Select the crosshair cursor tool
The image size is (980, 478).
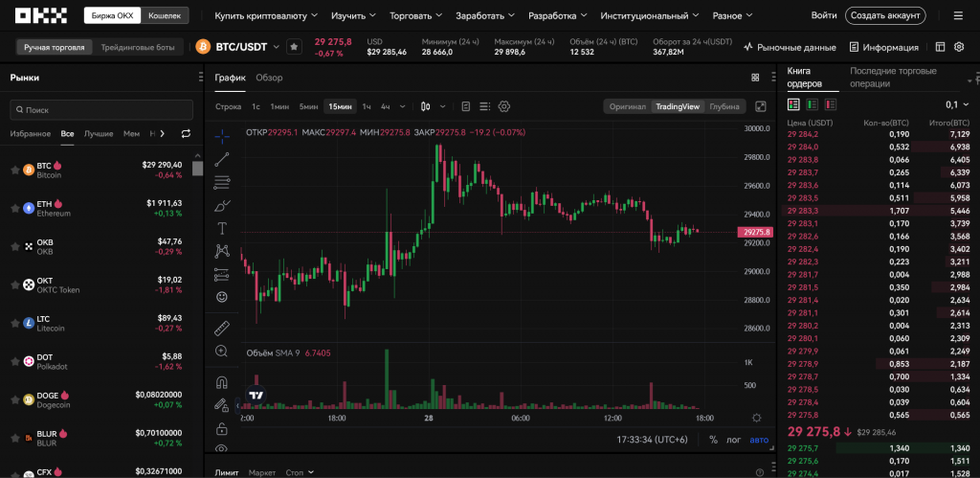(222, 136)
